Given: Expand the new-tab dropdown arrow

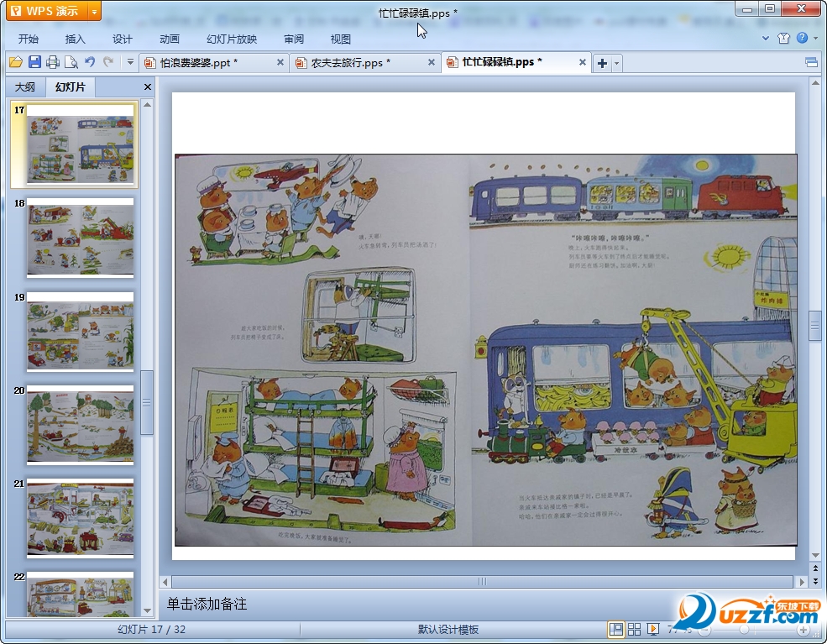Looking at the screenshot, I should tap(616, 63).
